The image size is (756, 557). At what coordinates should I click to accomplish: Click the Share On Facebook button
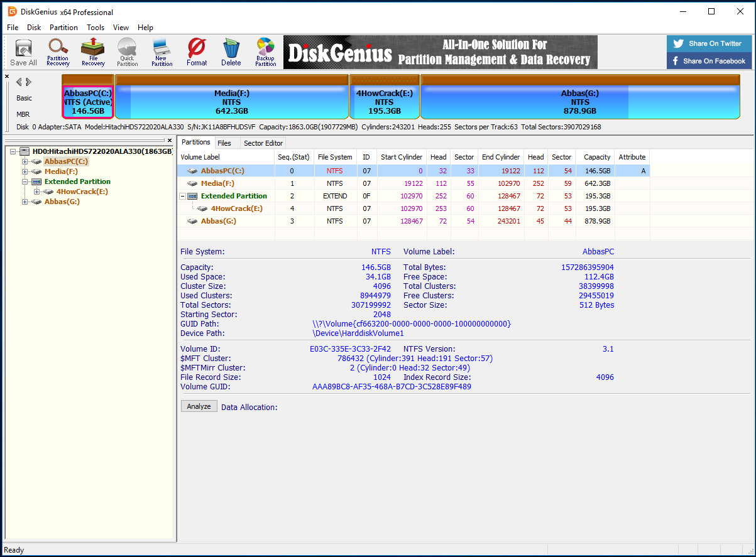point(709,61)
